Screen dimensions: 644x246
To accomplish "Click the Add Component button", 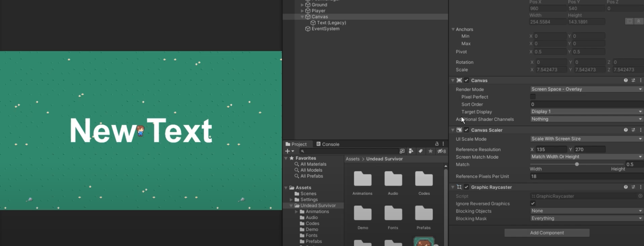I will [547, 233].
